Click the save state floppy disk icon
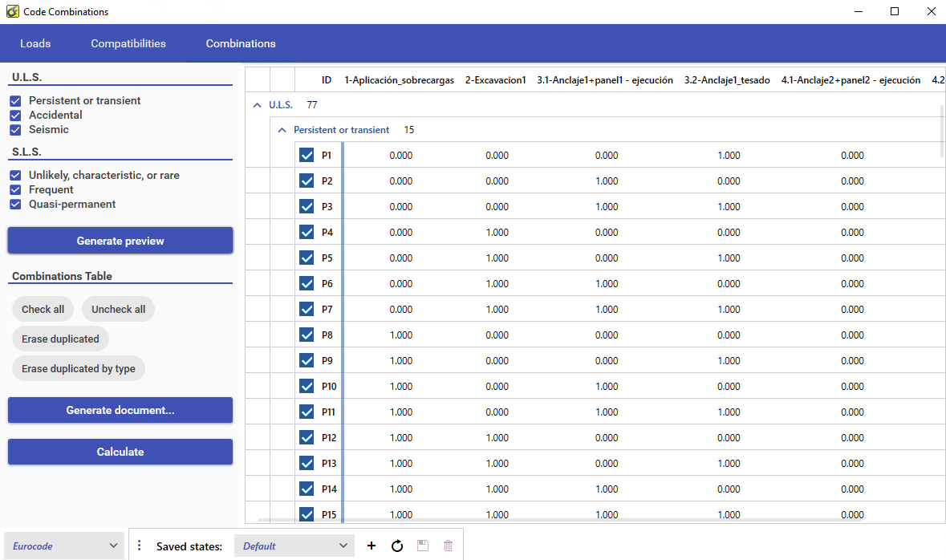Viewport: 946px width, 560px height. coord(423,546)
